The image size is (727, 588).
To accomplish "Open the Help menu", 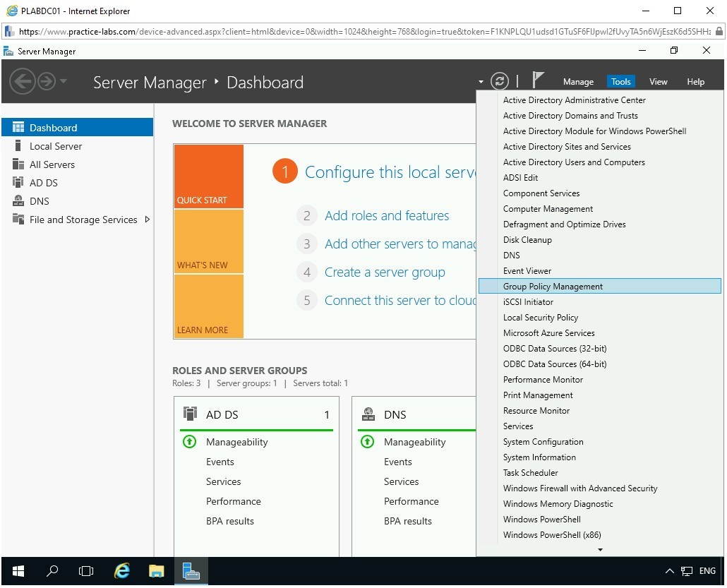I will click(x=695, y=82).
